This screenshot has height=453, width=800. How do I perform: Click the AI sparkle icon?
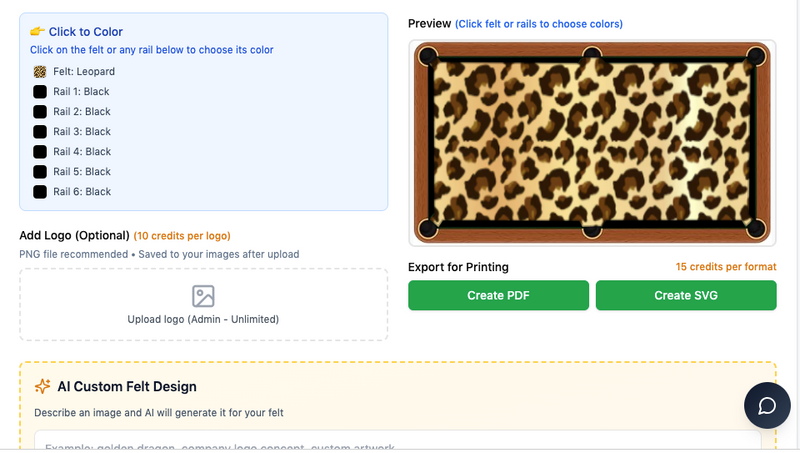43,387
